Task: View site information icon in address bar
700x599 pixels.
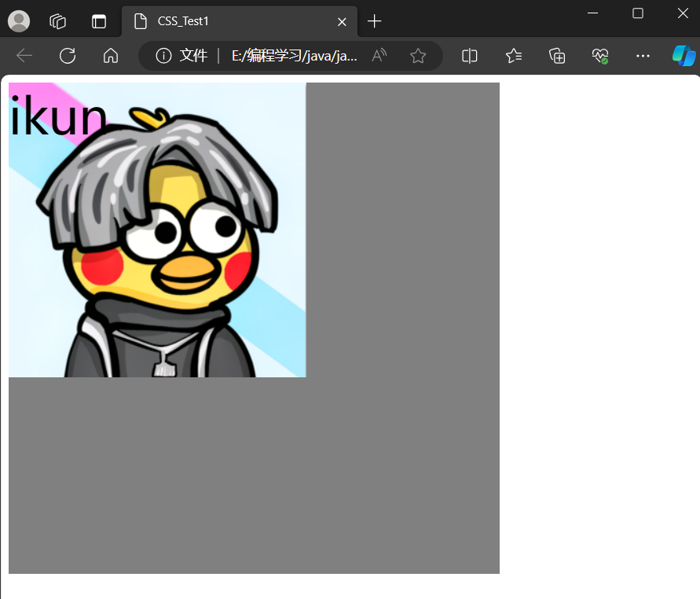Action: pyautogui.click(x=163, y=56)
